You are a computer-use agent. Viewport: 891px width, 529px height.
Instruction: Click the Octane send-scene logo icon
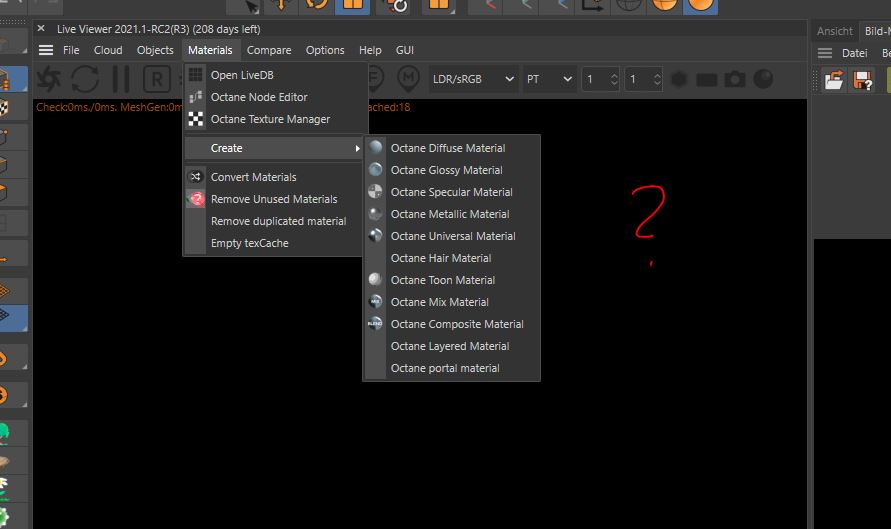pos(49,79)
